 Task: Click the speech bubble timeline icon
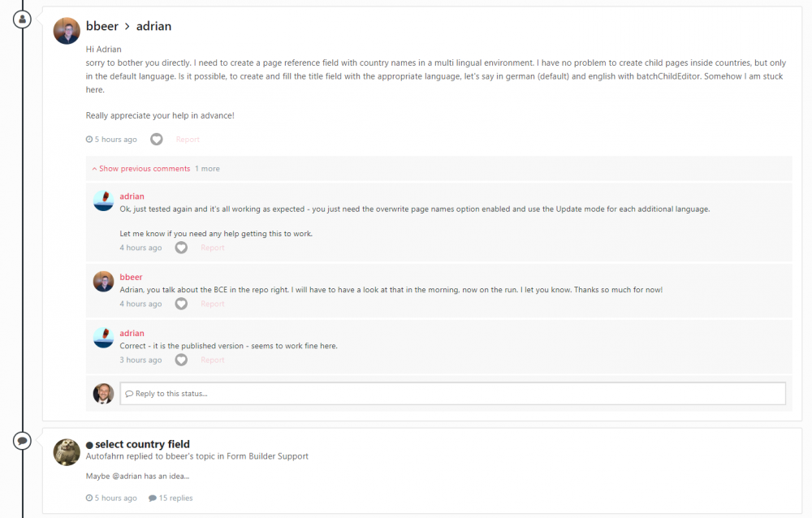coord(22,441)
